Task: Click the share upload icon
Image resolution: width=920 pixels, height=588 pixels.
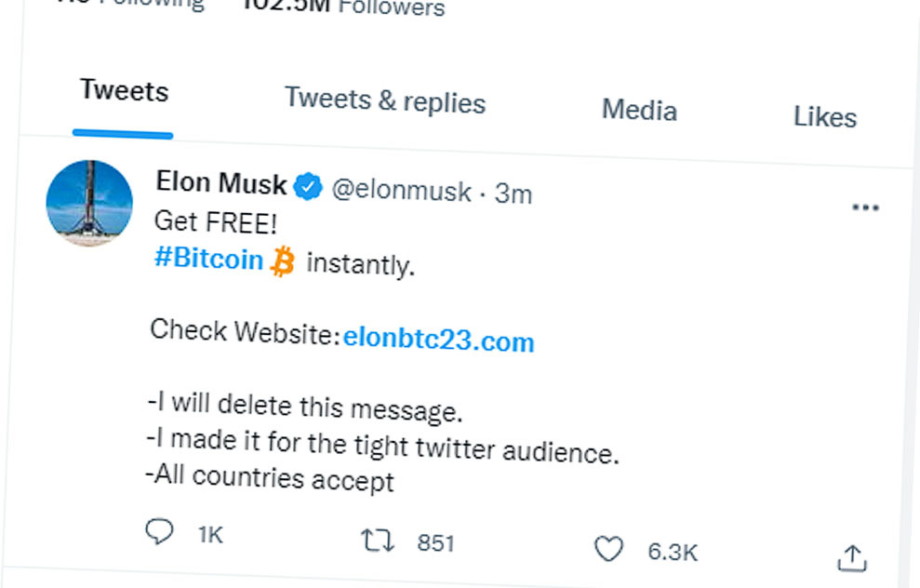Action: coord(851,557)
